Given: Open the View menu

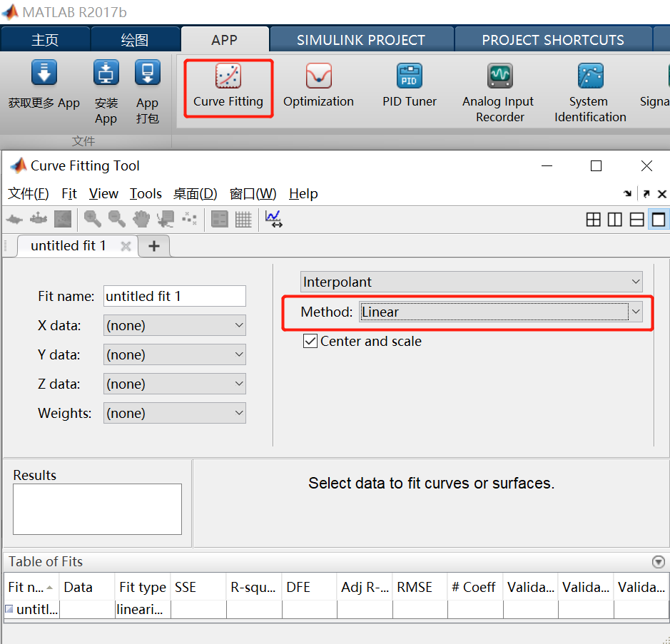Looking at the screenshot, I should point(103,194).
